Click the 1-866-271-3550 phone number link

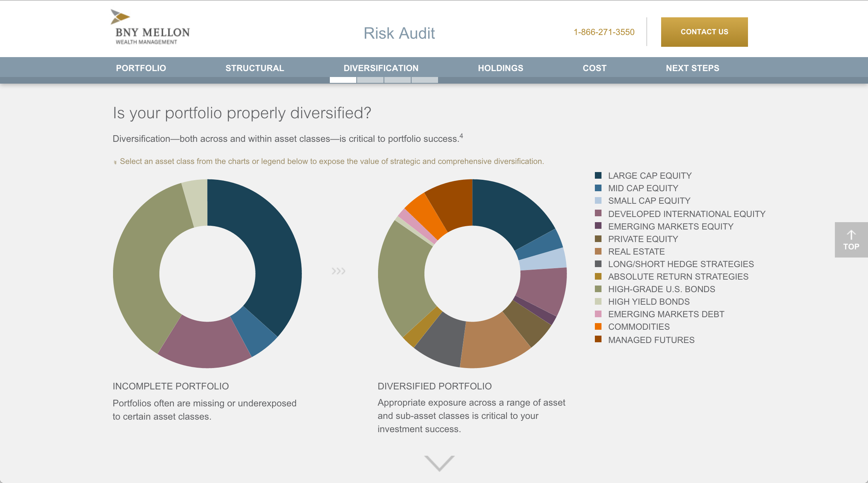pyautogui.click(x=604, y=32)
